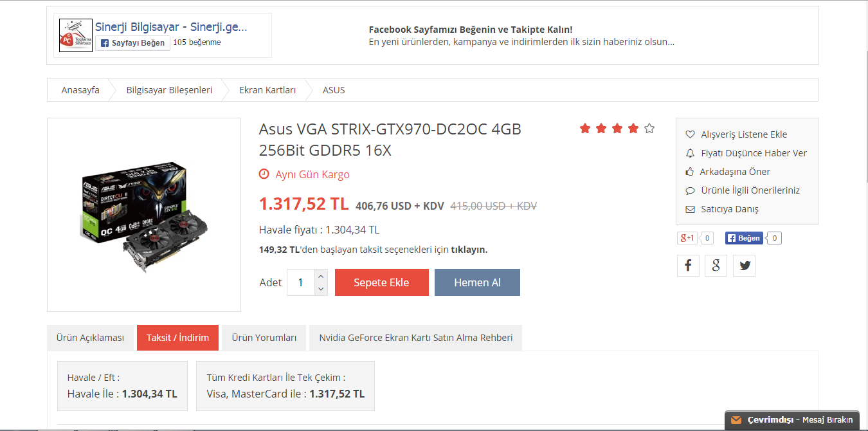Share on Twitter via square icon
This screenshot has width=868, height=431.
(745, 265)
